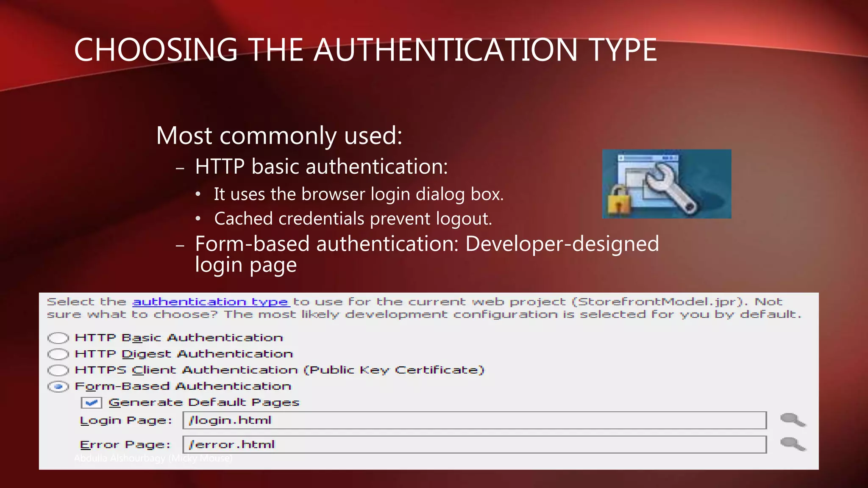Browse using Login Page magnifier icon
The image size is (868, 488).
point(793,420)
